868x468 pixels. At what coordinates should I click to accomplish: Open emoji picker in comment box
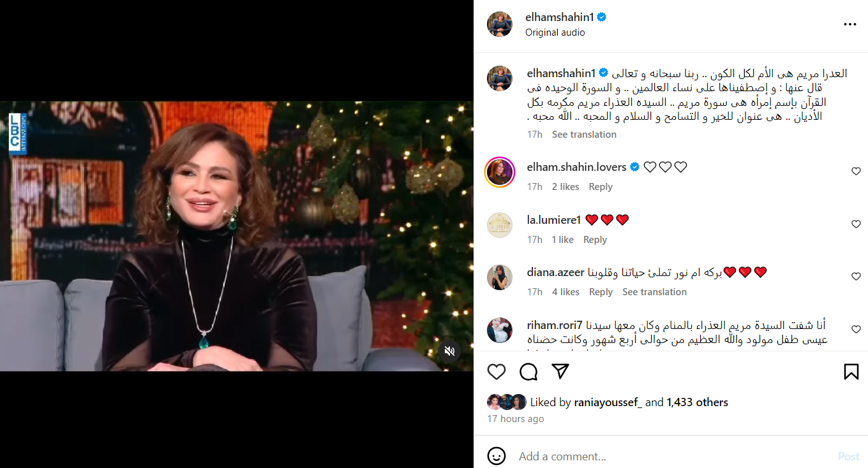pyautogui.click(x=497, y=457)
